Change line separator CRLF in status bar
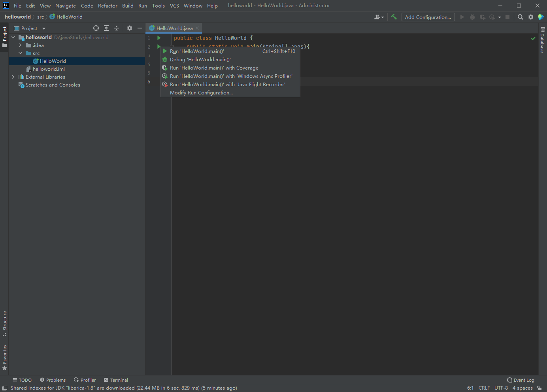547x392 pixels. 484,388
